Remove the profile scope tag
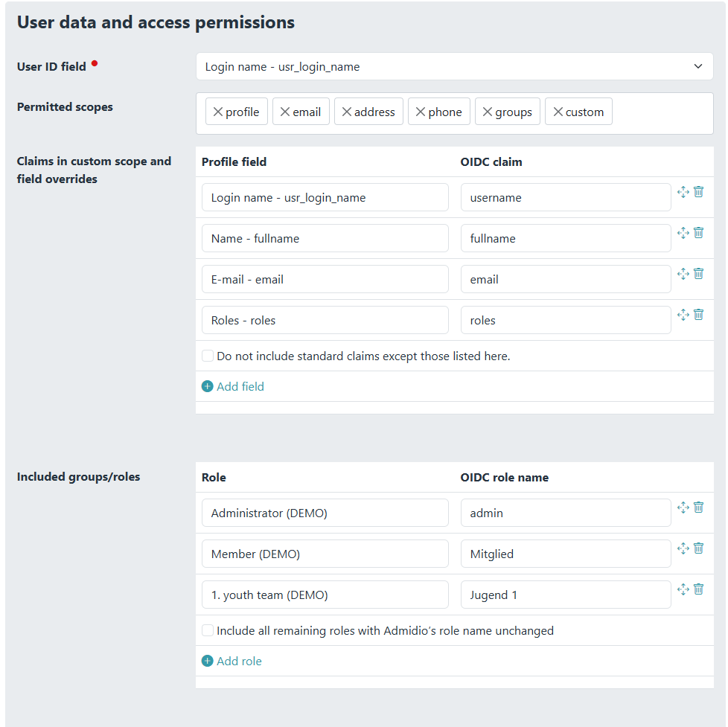This screenshot has width=728, height=727. pyautogui.click(x=218, y=112)
